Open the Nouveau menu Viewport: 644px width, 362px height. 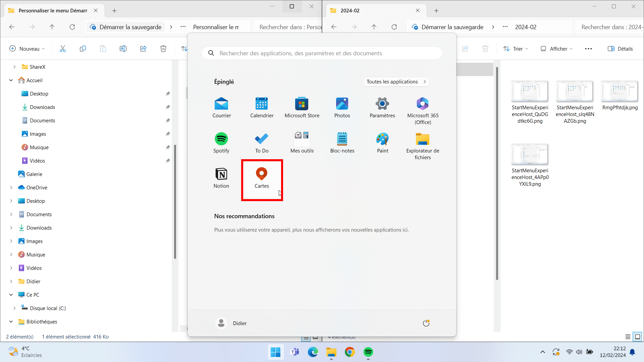(x=27, y=49)
